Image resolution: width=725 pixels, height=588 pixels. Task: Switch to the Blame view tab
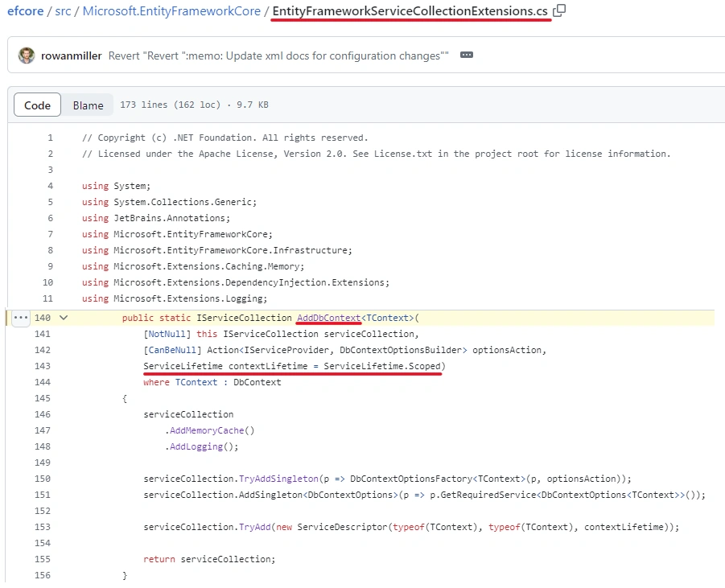coord(88,105)
